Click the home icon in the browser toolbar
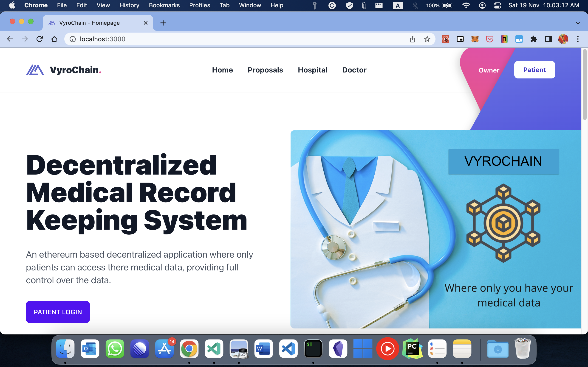588x367 pixels. [x=54, y=39]
